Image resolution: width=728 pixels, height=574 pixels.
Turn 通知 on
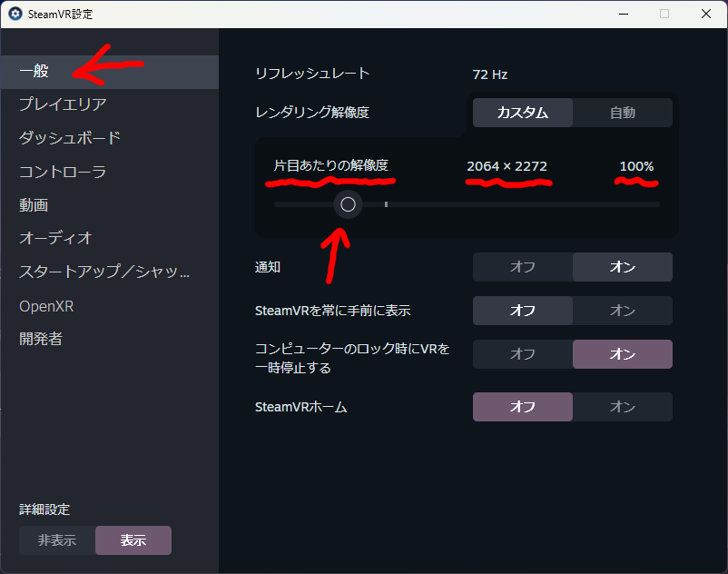click(x=622, y=267)
